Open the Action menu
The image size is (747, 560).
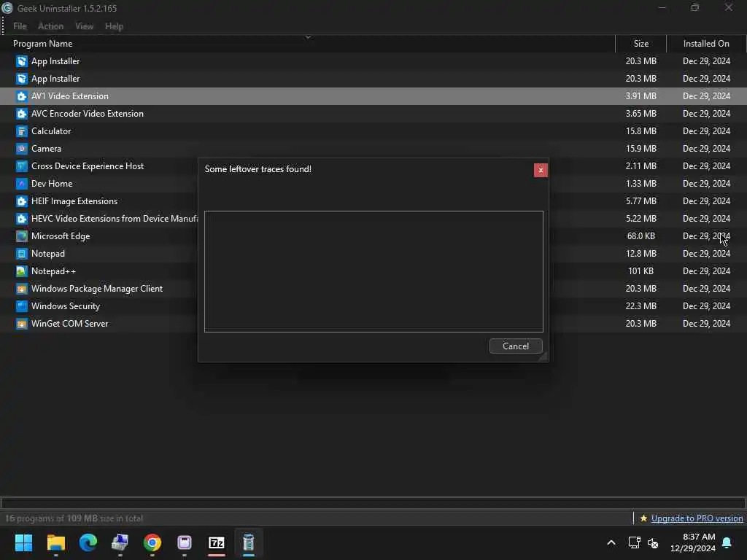pos(50,26)
